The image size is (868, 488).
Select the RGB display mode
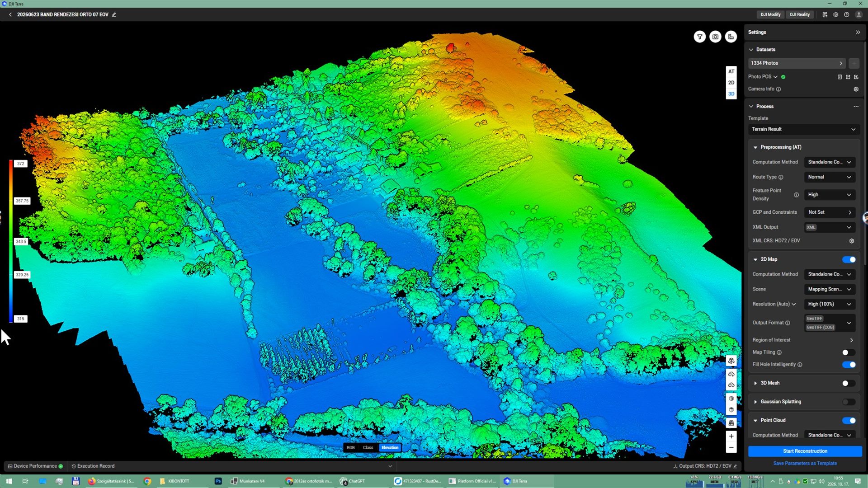(350, 448)
